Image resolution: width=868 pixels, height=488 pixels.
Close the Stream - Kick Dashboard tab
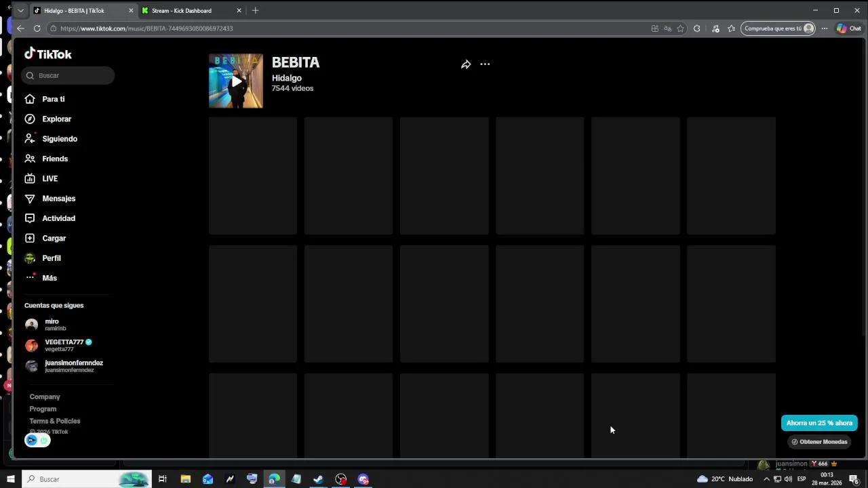[239, 11]
